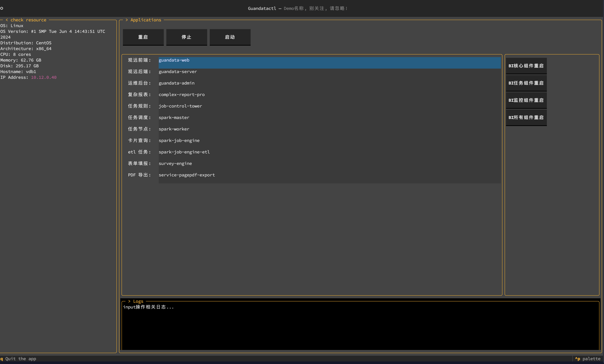Select guandata-server list entry
The width and height of the screenshot is (604, 364).
[178, 71]
